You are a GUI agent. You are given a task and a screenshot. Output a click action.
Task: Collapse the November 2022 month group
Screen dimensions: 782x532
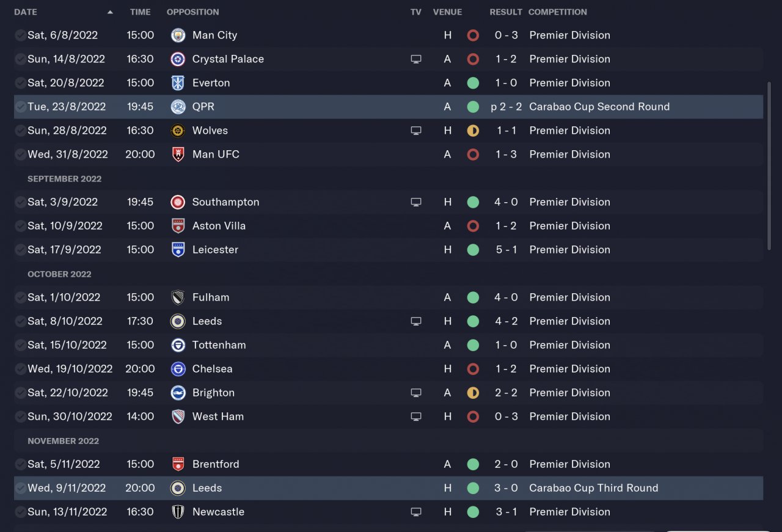(x=63, y=441)
